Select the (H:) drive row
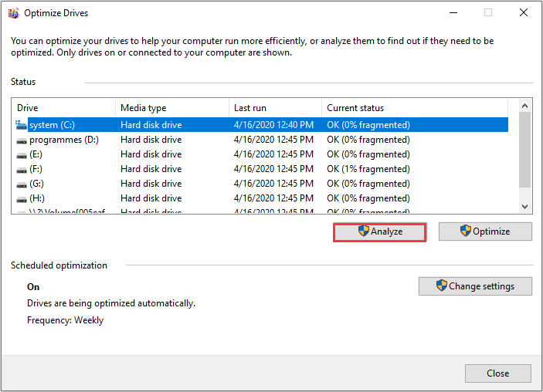 tap(260, 198)
